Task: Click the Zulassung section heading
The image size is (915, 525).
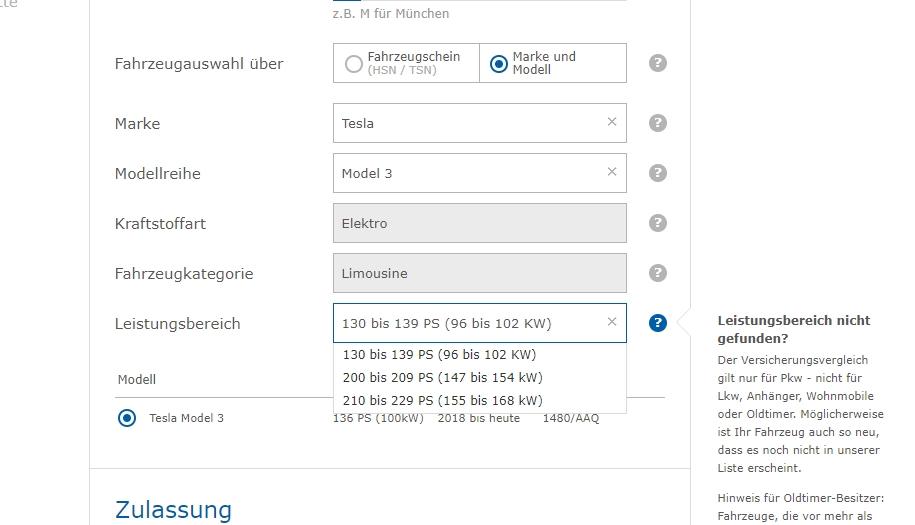Action: pyautogui.click(x=173, y=509)
